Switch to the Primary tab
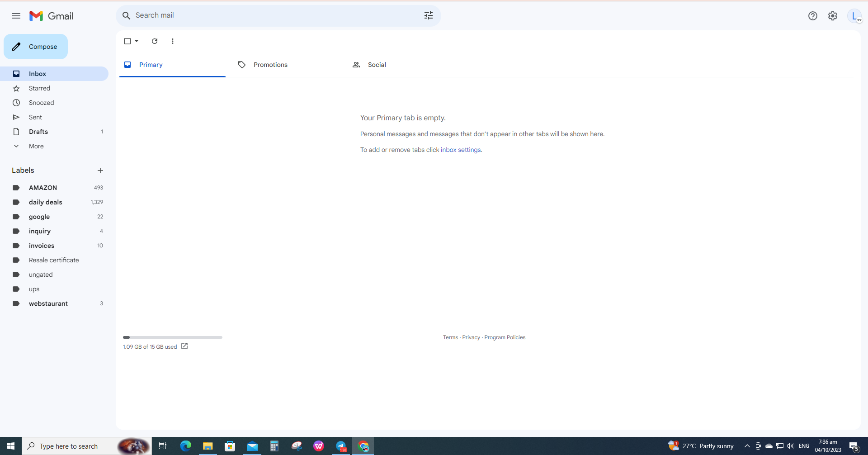Viewport: 868px width, 455px height. point(172,65)
